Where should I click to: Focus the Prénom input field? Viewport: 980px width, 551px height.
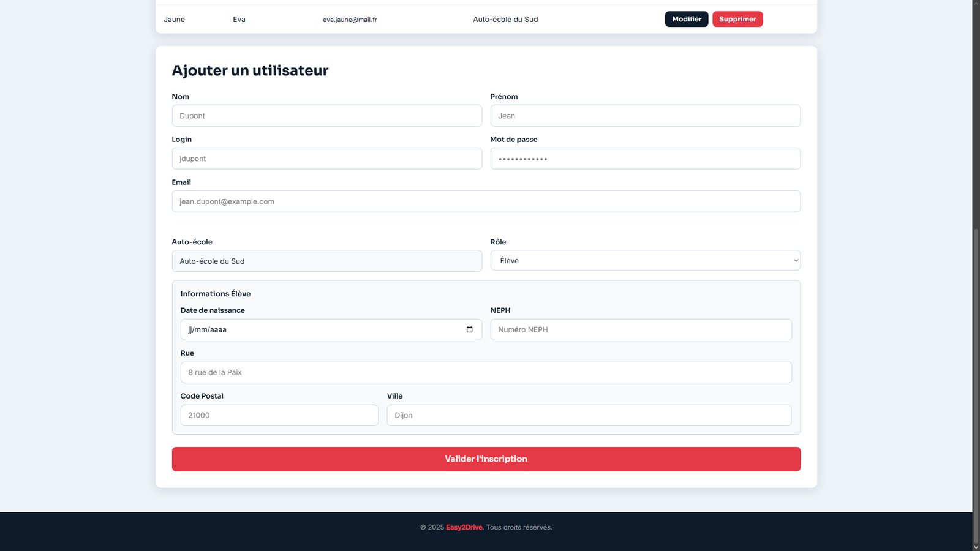tap(645, 116)
